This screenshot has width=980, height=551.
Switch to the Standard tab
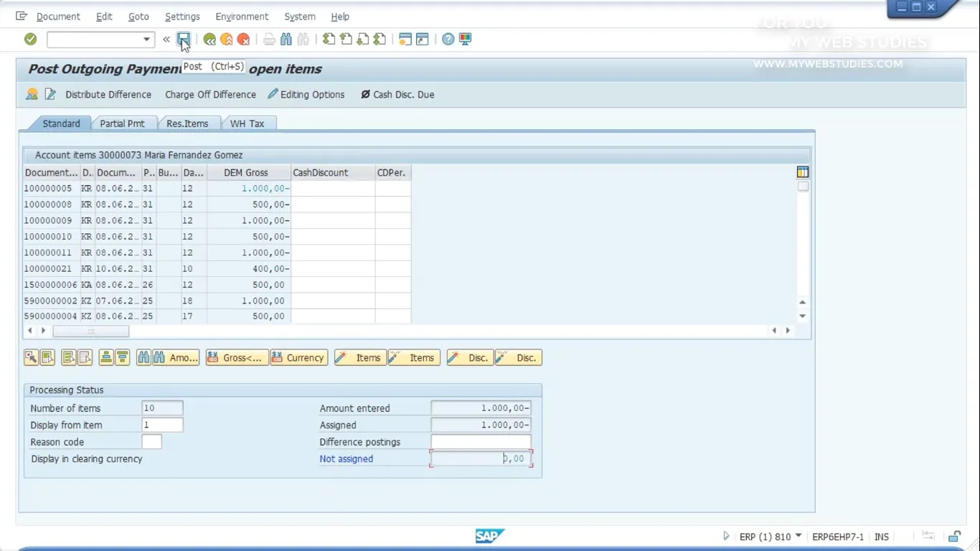click(x=61, y=123)
